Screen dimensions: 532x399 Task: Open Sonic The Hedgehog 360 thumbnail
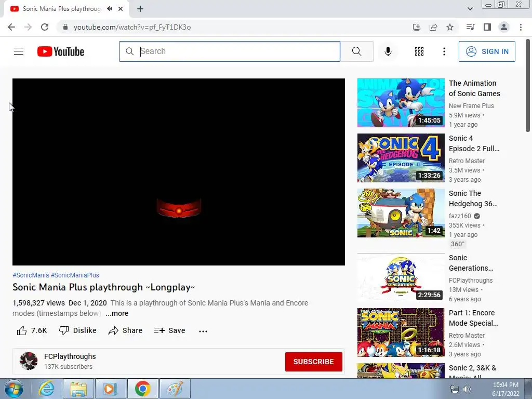[401, 212]
